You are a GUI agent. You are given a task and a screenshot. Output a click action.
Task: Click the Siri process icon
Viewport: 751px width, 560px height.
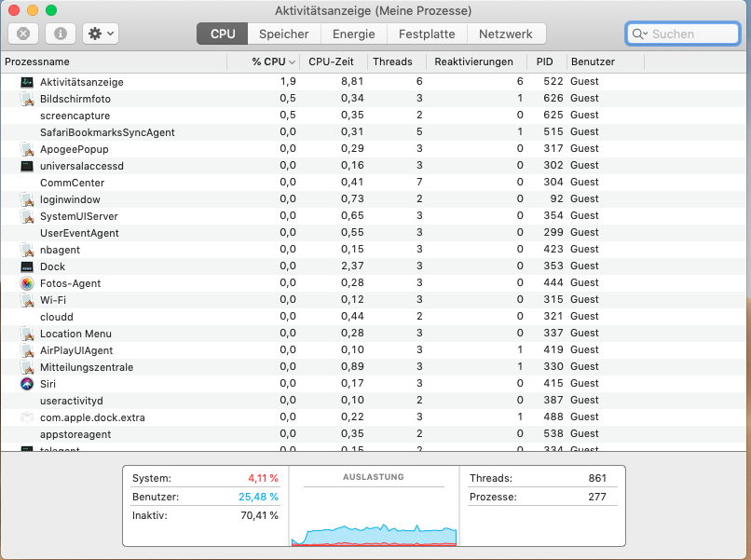click(x=27, y=384)
